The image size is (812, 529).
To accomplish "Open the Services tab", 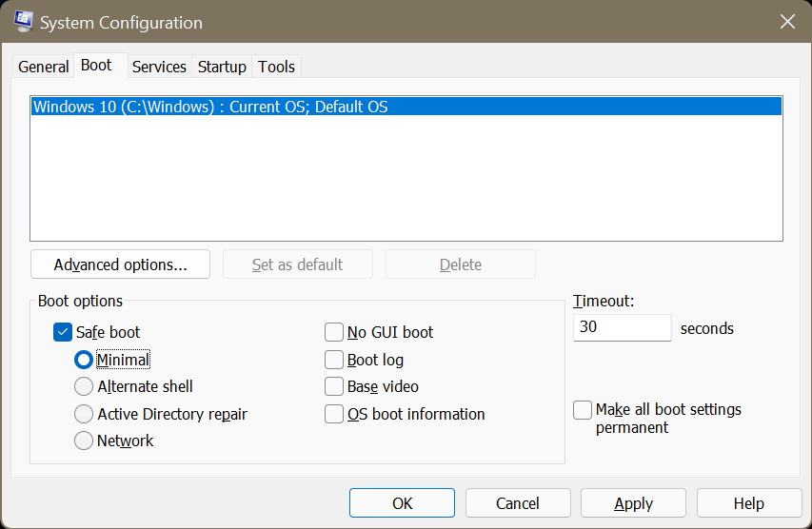I will coord(159,67).
